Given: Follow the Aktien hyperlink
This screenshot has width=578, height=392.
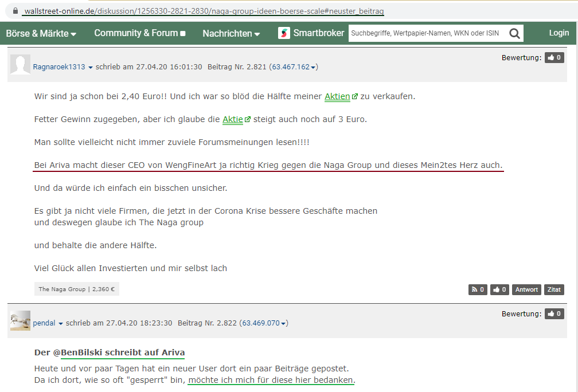Looking at the screenshot, I should [x=337, y=96].
